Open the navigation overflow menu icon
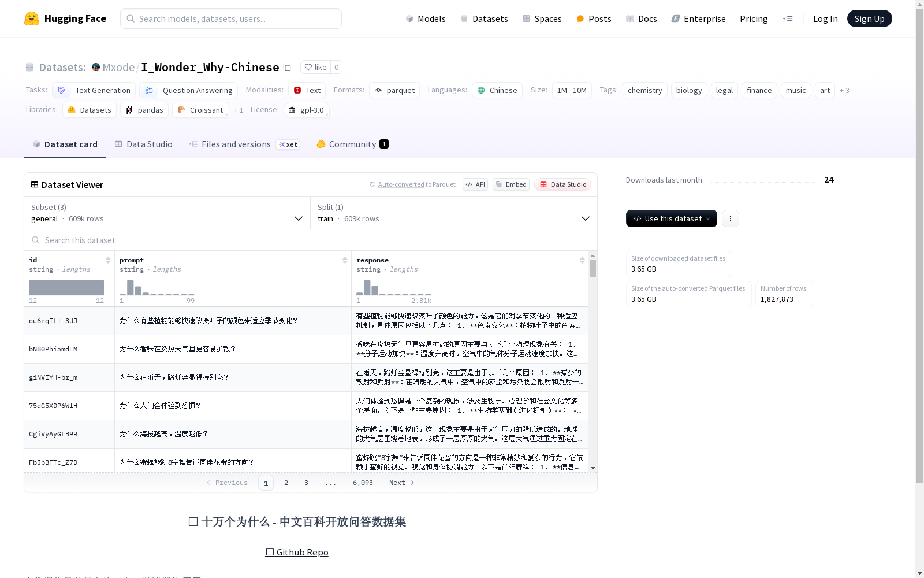This screenshot has width=924, height=578. [x=787, y=18]
